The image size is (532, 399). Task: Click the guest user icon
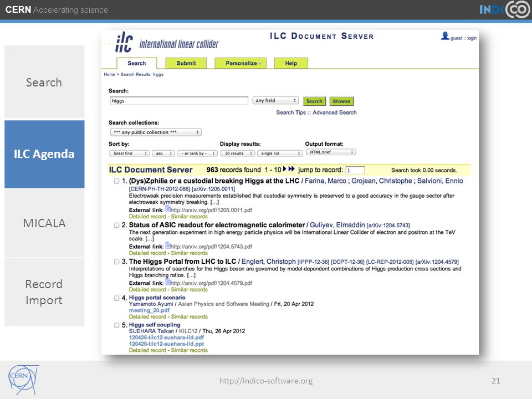coord(445,35)
